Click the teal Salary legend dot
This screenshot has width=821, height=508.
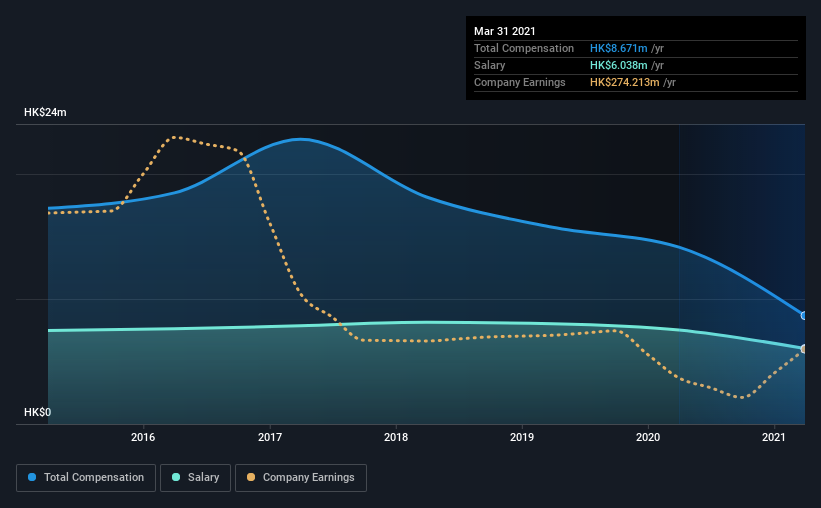(x=176, y=477)
